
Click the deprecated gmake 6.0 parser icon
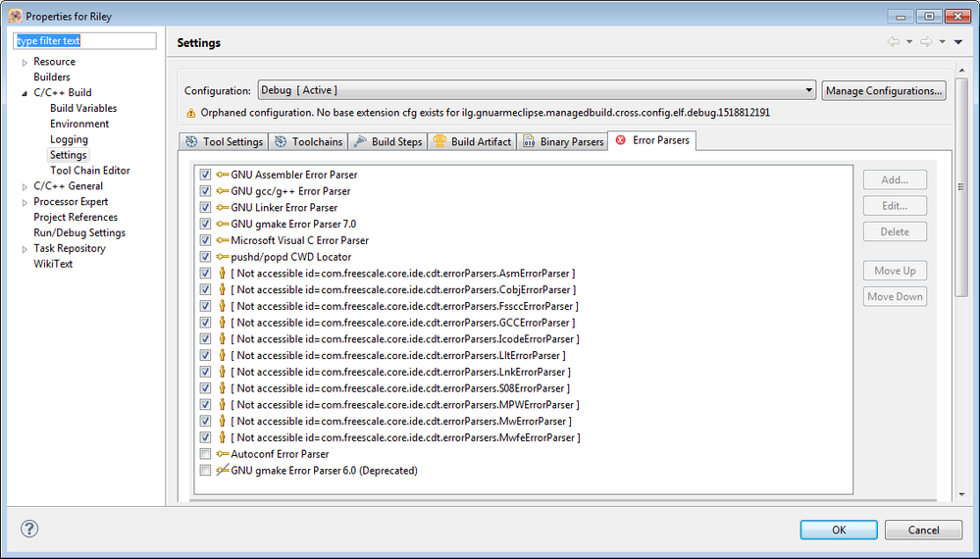tap(223, 471)
